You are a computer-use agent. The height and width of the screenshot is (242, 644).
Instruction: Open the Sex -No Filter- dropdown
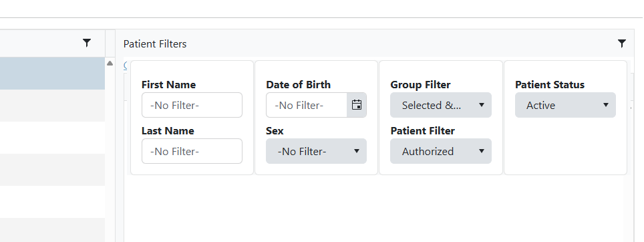(316, 151)
